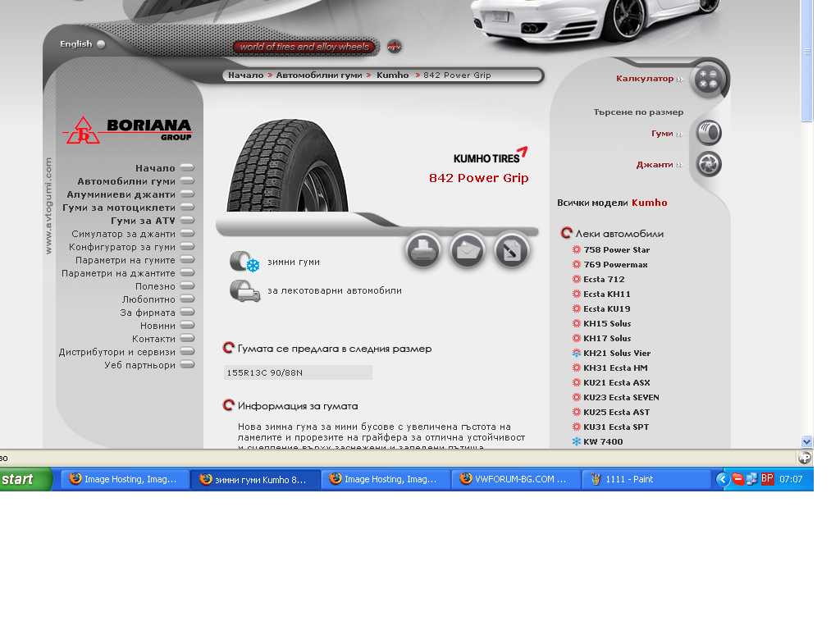This screenshot has width=840, height=630.
Task: Click the Boriana Group logo
Action: coord(127,130)
